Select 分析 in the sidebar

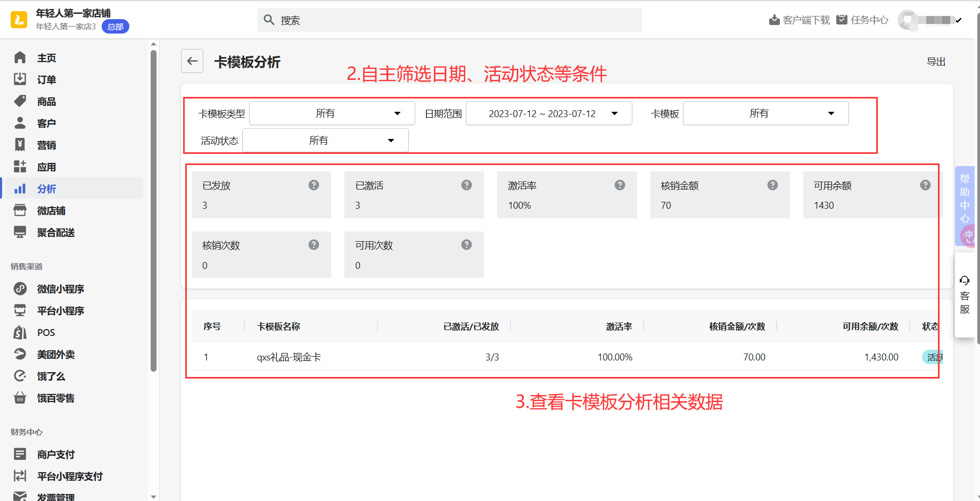74,188
